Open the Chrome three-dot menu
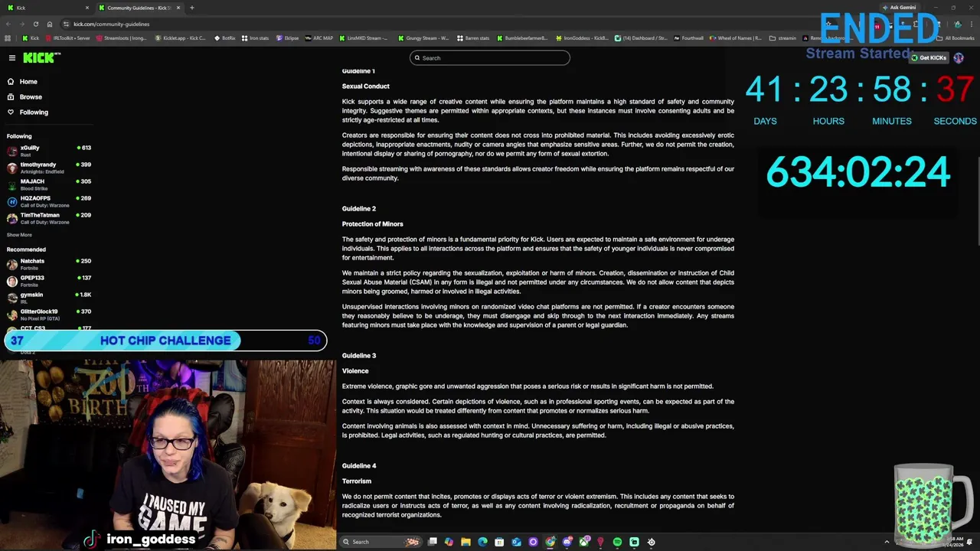This screenshot has width=980, height=551. click(x=972, y=24)
